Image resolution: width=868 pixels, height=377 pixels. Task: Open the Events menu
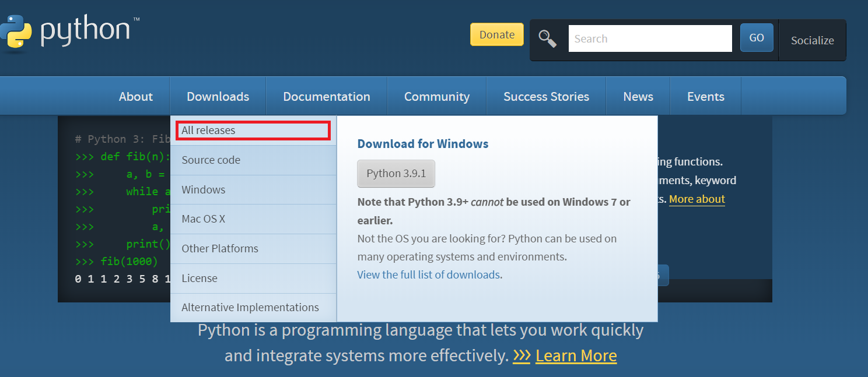[706, 96]
